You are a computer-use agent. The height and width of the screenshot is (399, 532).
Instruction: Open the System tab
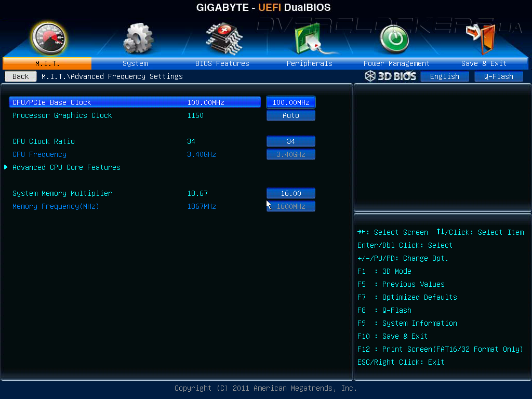point(135,63)
